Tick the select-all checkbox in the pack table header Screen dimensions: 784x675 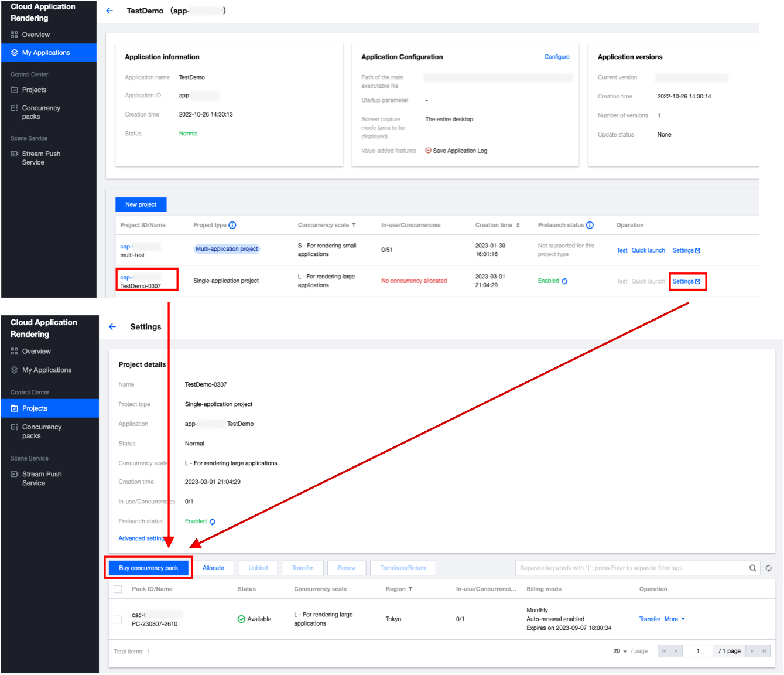tap(118, 589)
